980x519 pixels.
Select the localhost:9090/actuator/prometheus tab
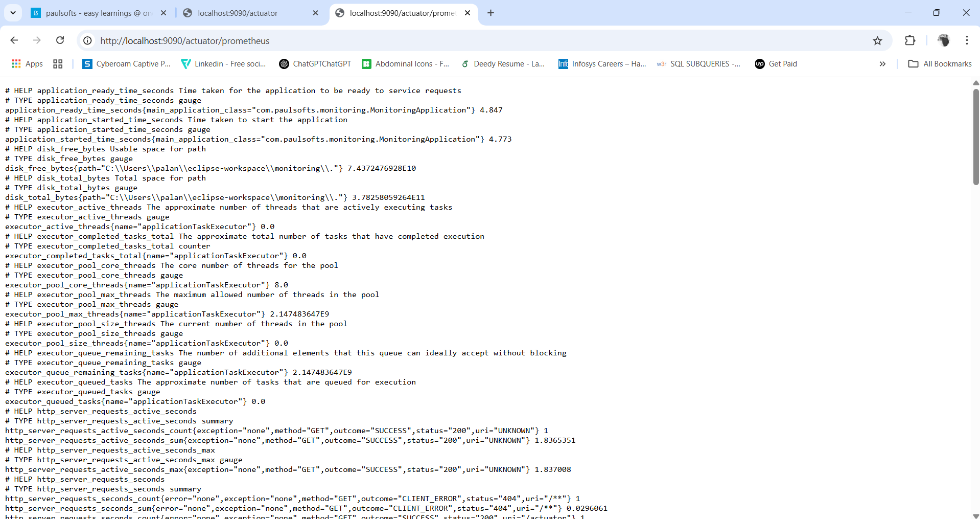tap(403, 13)
